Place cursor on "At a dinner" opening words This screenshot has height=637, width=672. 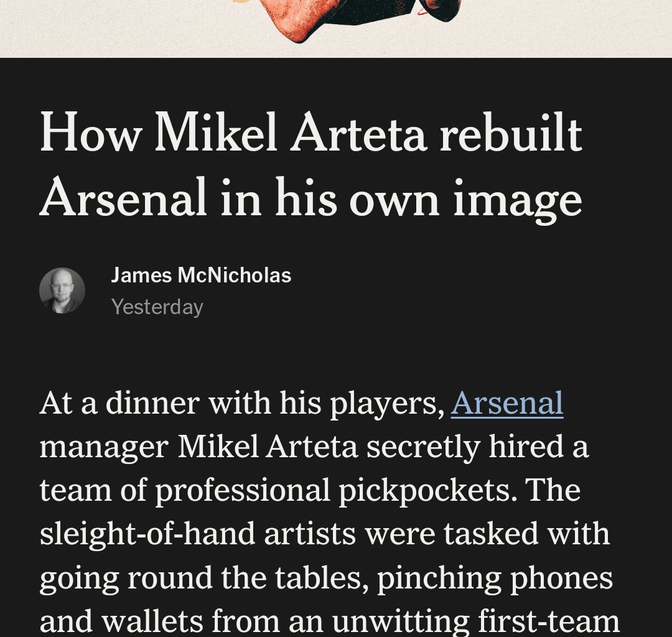119,403
